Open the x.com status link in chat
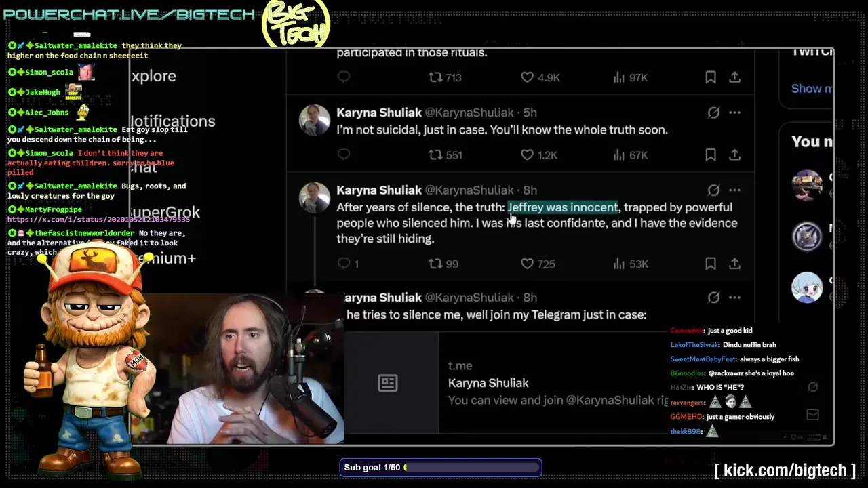 99,220
